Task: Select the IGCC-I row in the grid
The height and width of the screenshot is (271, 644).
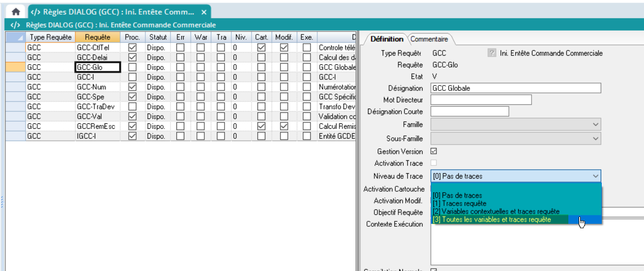Action: tap(97, 136)
